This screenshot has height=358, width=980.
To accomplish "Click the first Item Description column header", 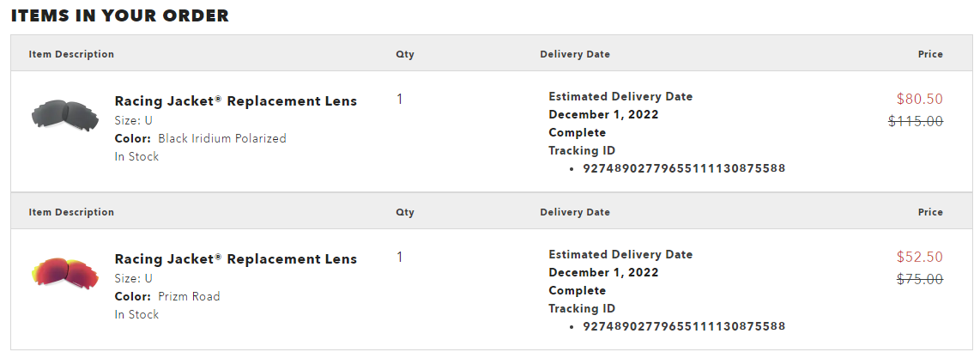I will tap(71, 54).
